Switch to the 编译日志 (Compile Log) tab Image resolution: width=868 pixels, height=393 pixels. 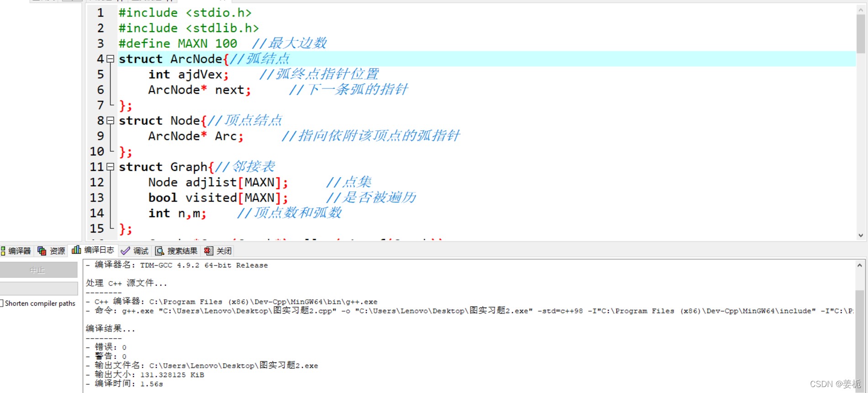tap(93, 250)
